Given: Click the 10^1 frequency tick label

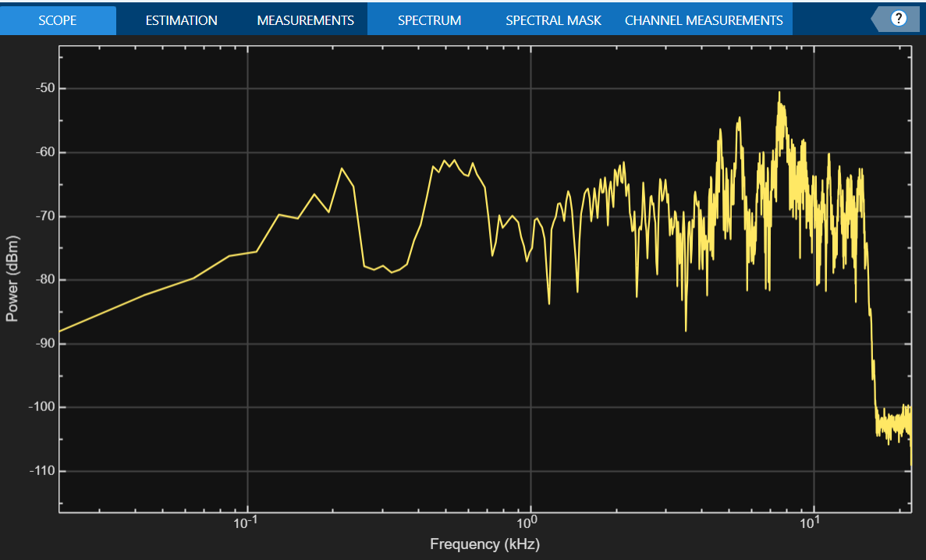Looking at the screenshot, I should (813, 523).
